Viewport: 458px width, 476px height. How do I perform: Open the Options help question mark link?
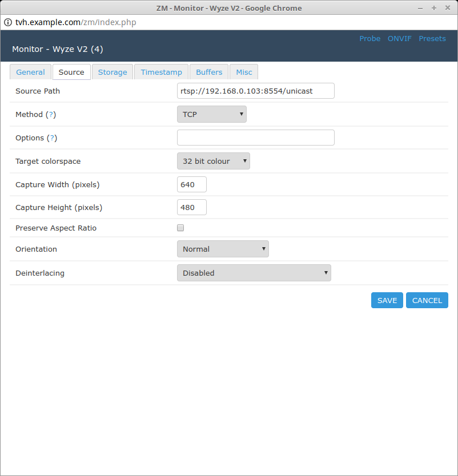point(52,138)
